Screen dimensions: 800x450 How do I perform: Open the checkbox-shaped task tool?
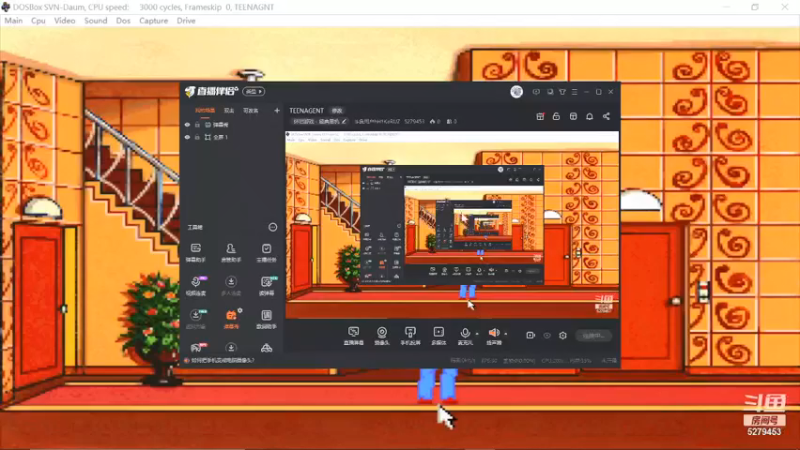(266, 253)
